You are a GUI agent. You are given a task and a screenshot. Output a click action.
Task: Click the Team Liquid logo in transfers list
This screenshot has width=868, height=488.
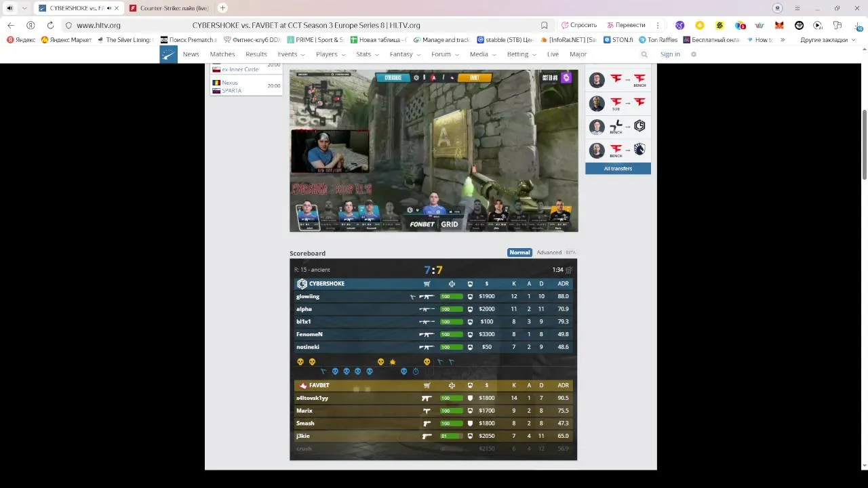point(639,149)
